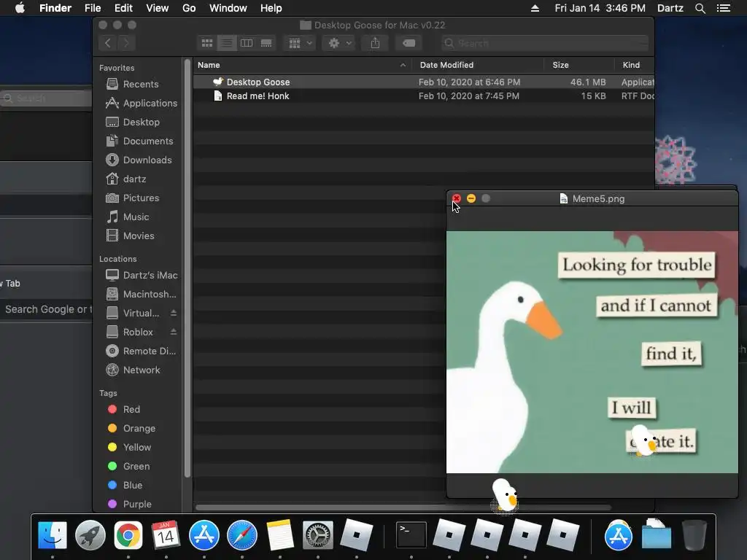The image size is (747, 560).
Task: Click the eject icon in menu bar
Action: (x=535, y=8)
